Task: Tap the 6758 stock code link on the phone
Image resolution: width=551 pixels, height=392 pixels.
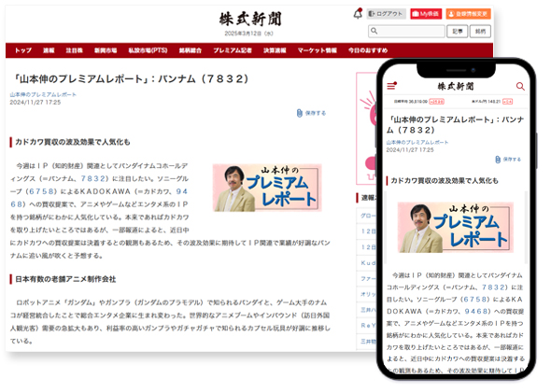Action: (x=474, y=300)
